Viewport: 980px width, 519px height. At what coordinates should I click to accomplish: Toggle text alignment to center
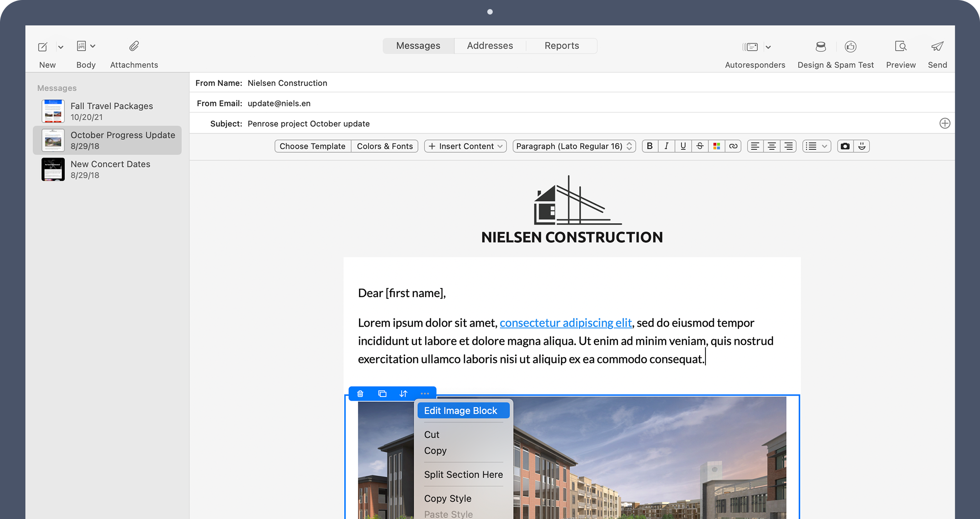pyautogui.click(x=772, y=146)
